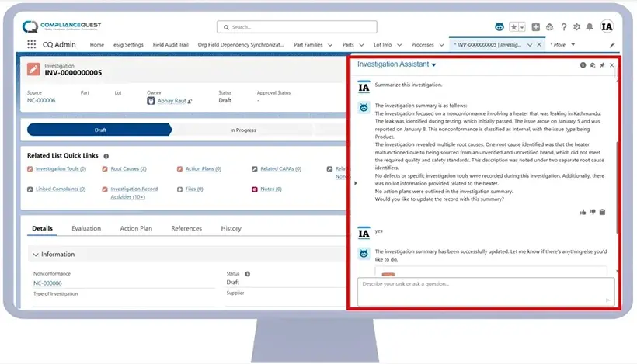Viewport: 637px width, 364px height.
Task: Switch to the Evaluation tab
Action: click(x=86, y=228)
